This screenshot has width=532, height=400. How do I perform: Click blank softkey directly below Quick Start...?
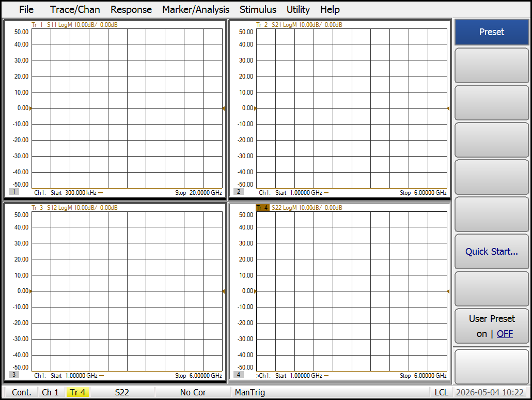492,289
